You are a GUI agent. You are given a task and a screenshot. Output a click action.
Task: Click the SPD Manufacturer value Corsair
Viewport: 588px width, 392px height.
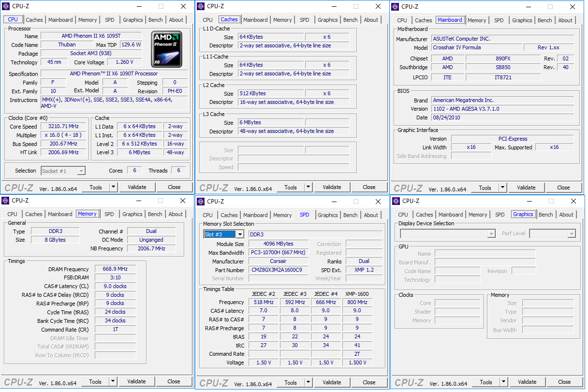pos(279,261)
